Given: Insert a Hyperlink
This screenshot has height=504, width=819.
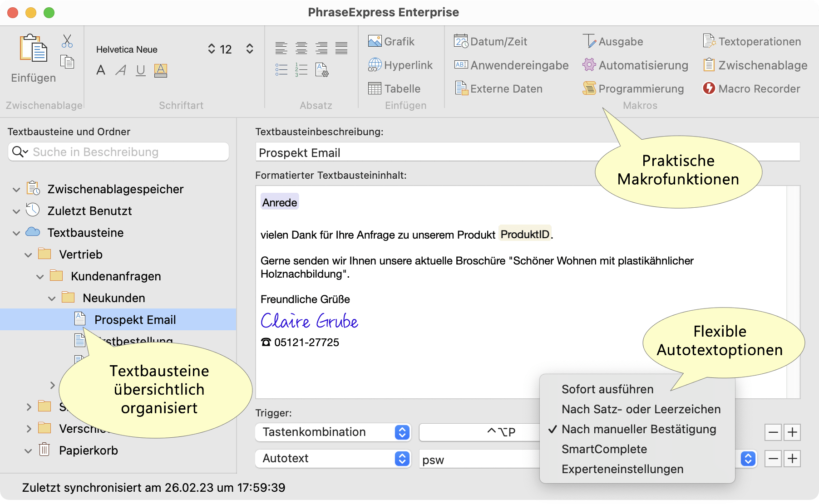Looking at the screenshot, I should tap(400, 65).
